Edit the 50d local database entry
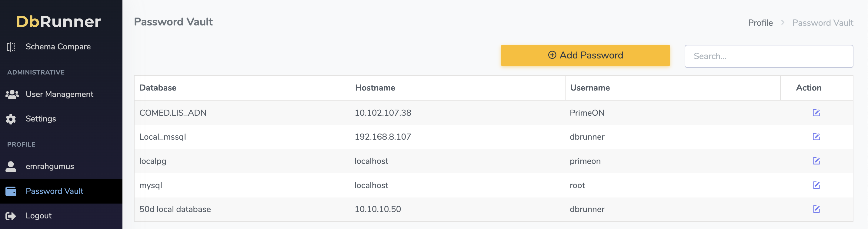This screenshot has height=229, width=868. (x=816, y=209)
